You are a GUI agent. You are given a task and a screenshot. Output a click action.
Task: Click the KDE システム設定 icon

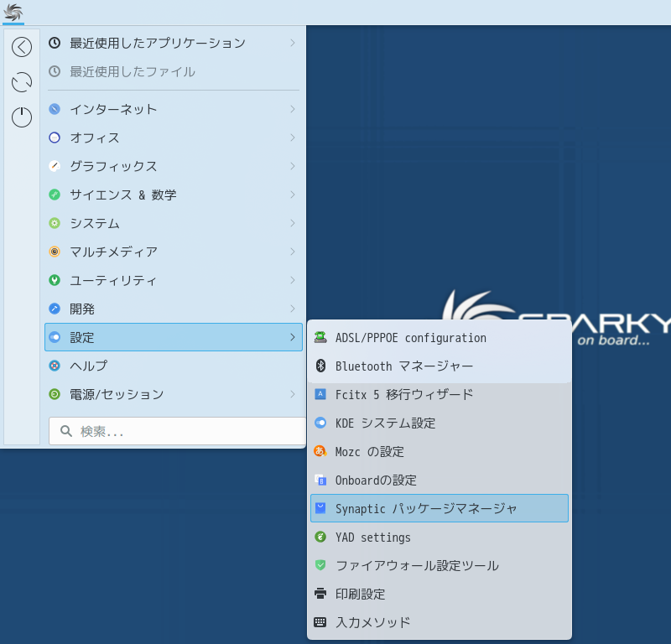click(320, 423)
